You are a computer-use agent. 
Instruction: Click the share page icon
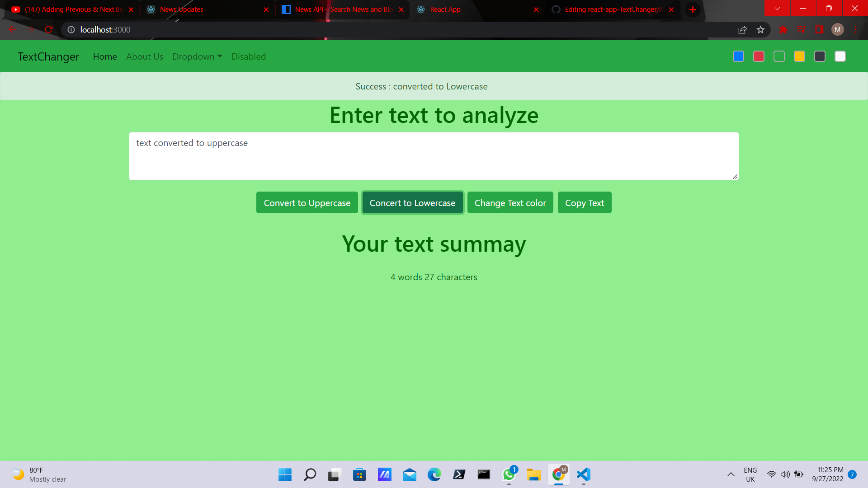tap(742, 30)
